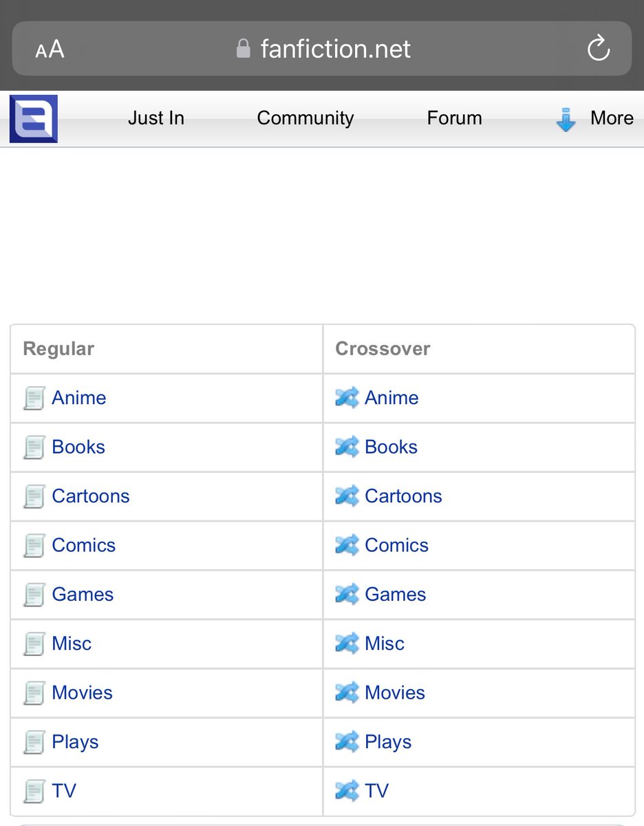The image size is (644, 826).
Task: Browse crossover Plays link
Action: (388, 743)
